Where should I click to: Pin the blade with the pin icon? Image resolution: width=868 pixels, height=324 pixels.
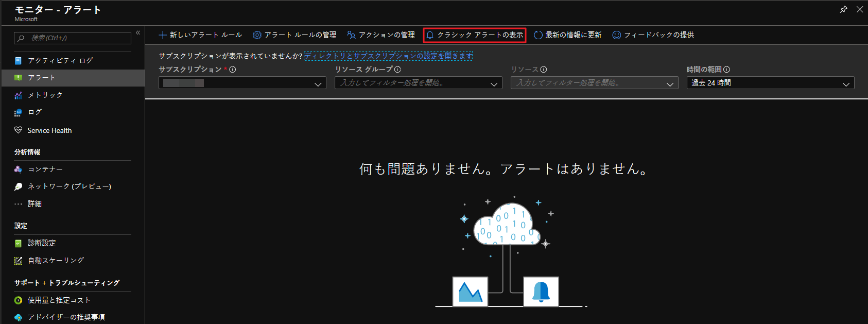click(843, 9)
